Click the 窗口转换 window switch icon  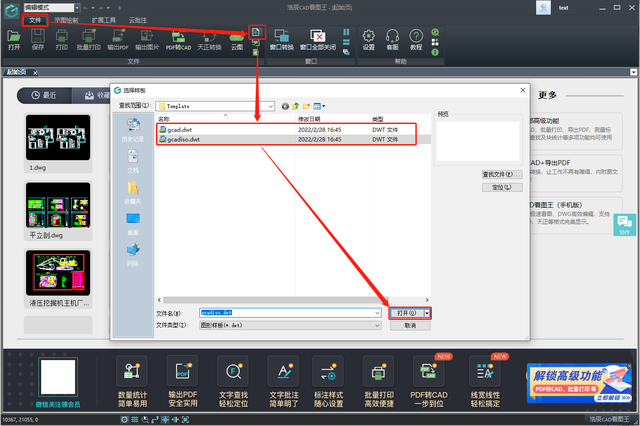coord(282,40)
